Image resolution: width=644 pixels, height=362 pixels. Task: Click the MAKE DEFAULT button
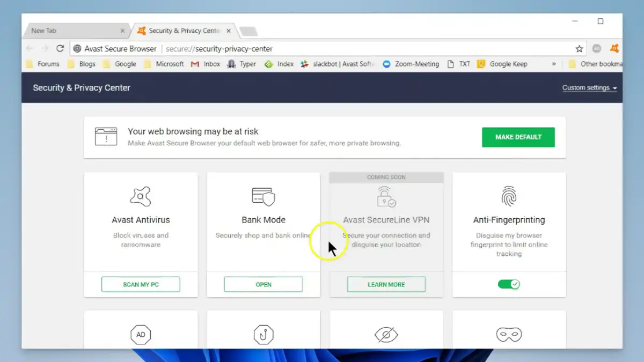point(518,137)
